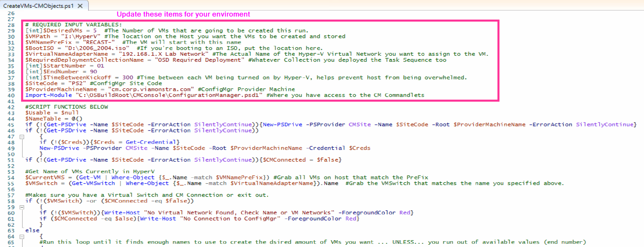Collapse the else-block fold marker at line 64
The image size is (644, 247).
tap(22, 236)
